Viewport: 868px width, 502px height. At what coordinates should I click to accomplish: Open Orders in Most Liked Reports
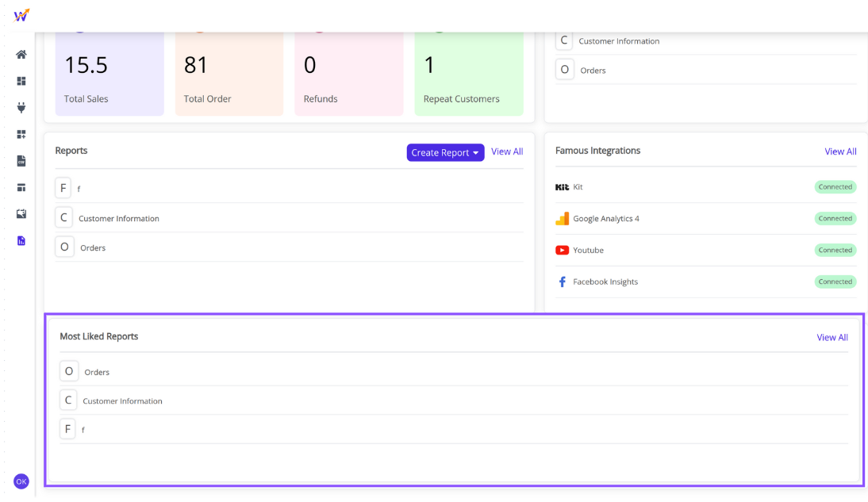[97, 372]
